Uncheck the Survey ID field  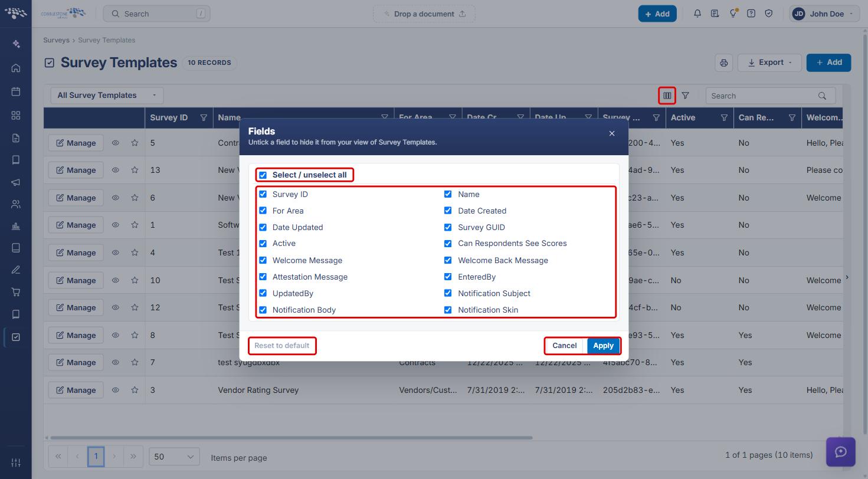pos(263,194)
